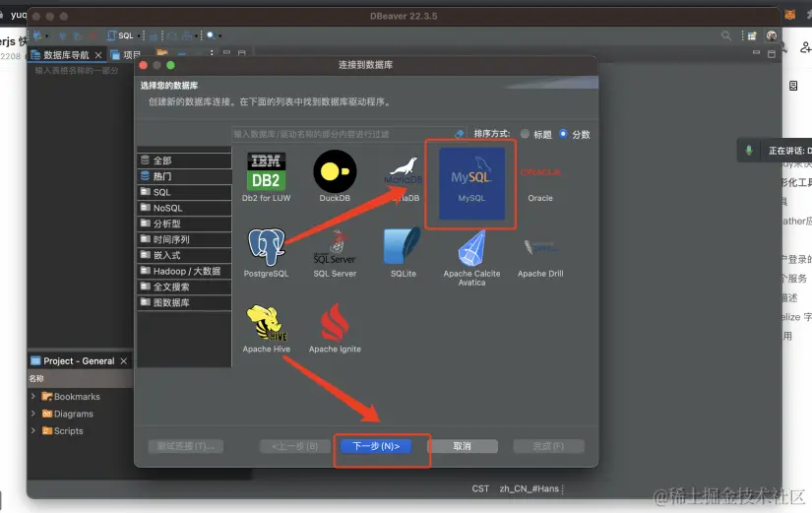Select Apache Calcite Avatica driver

pyautogui.click(x=471, y=258)
